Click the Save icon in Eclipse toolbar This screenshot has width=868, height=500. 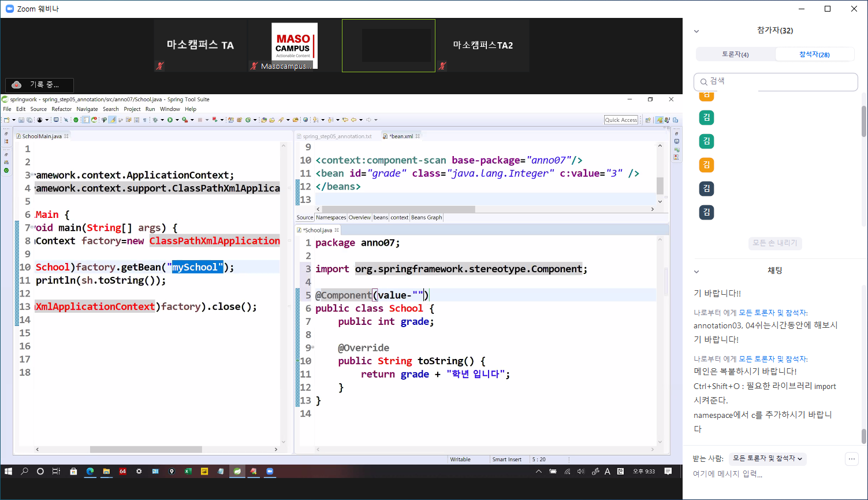point(21,120)
